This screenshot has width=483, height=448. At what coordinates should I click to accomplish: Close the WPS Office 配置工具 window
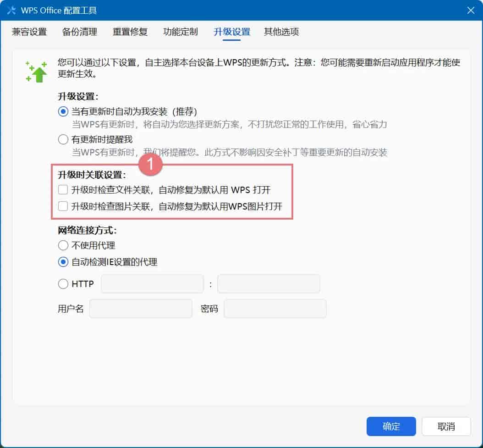coord(470,11)
